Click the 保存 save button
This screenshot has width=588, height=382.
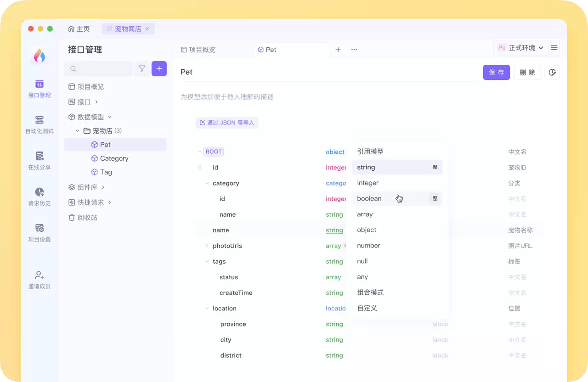496,73
